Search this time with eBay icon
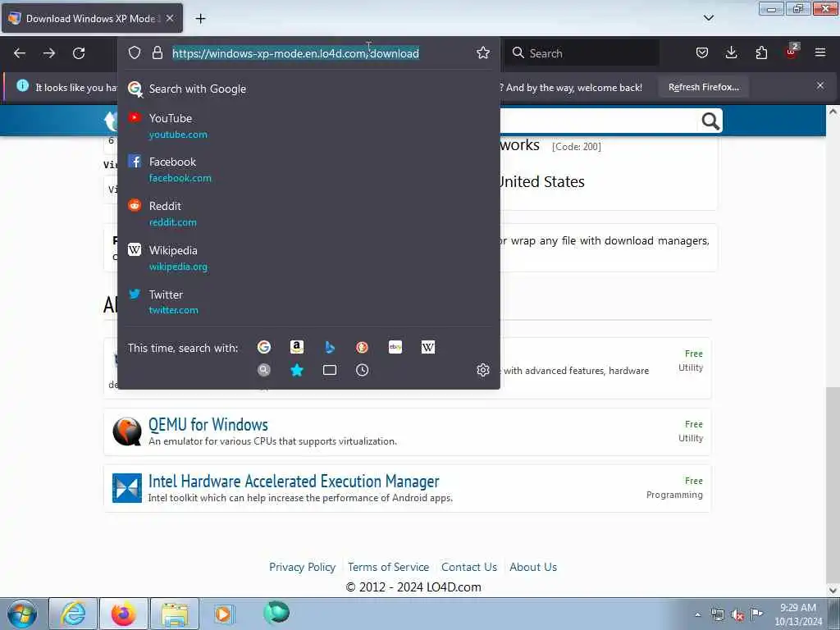This screenshot has height=630, width=840. click(395, 347)
